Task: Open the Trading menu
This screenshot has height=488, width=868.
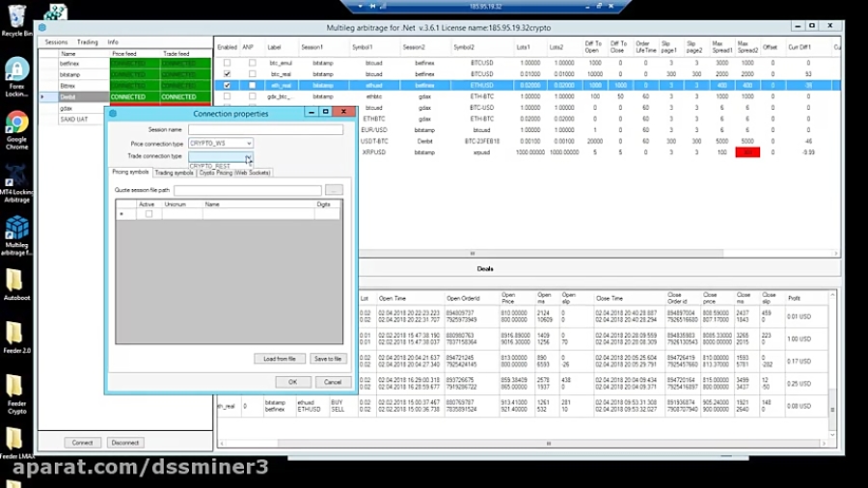Action: click(88, 42)
